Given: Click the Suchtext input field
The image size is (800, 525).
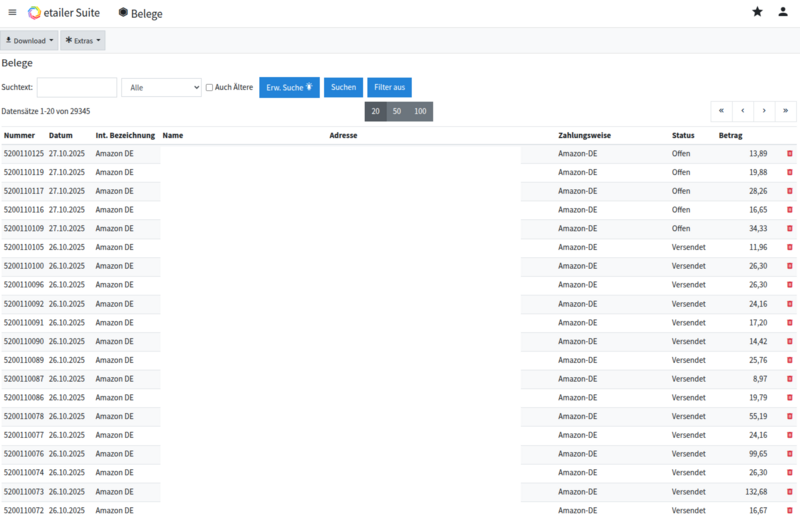Looking at the screenshot, I should [x=77, y=88].
